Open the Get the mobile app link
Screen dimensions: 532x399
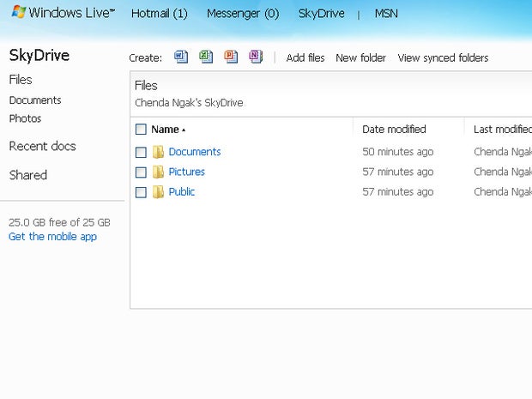52,237
